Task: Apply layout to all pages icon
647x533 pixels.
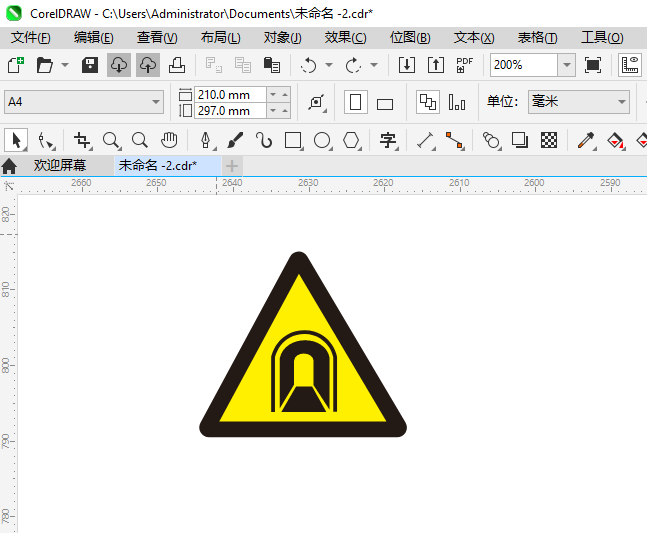Action: (x=428, y=102)
